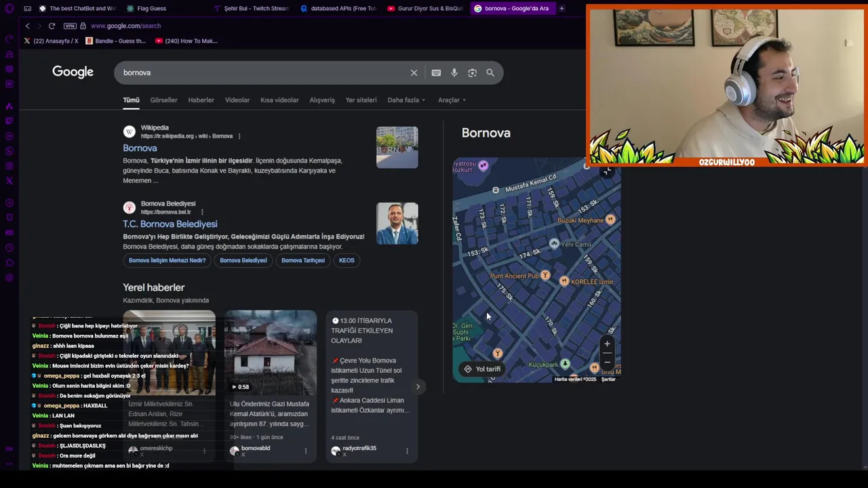Go back to the previous page
The image size is (868, 488).
27,26
